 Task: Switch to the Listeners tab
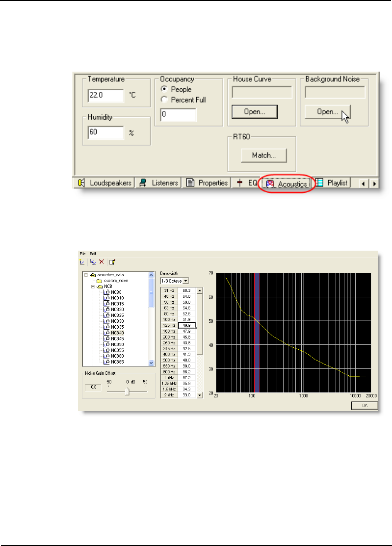(158, 183)
